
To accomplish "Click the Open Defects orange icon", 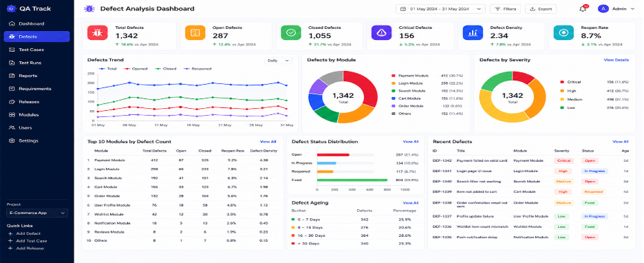I will [x=195, y=33].
